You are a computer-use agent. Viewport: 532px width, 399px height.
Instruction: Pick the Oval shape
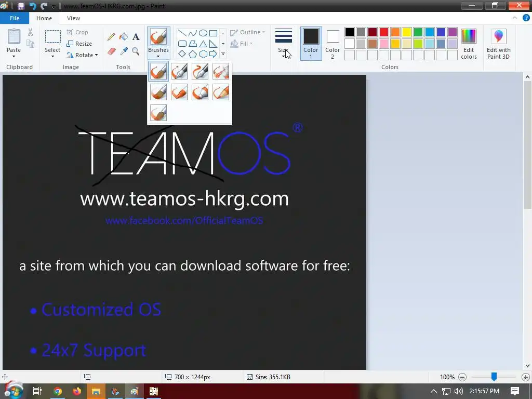pos(203,33)
